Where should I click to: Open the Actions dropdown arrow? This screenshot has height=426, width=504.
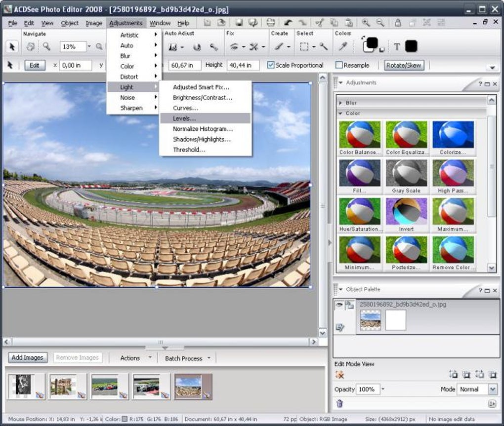point(150,357)
